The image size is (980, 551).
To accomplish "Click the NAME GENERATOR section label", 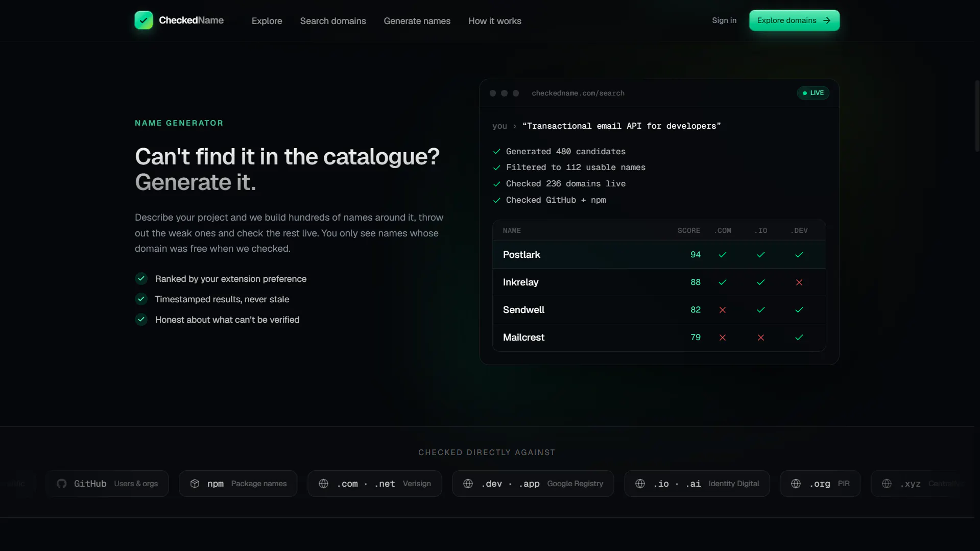I will point(179,123).
